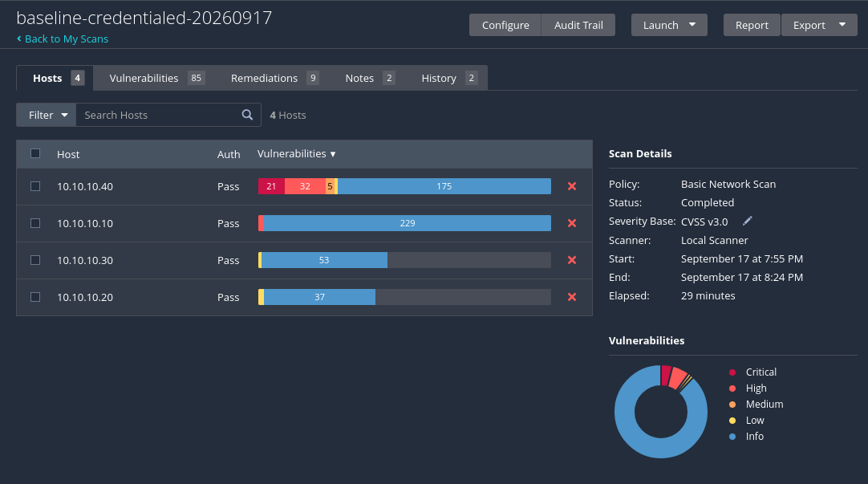Click the Low legend dot

pyautogui.click(x=732, y=421)
